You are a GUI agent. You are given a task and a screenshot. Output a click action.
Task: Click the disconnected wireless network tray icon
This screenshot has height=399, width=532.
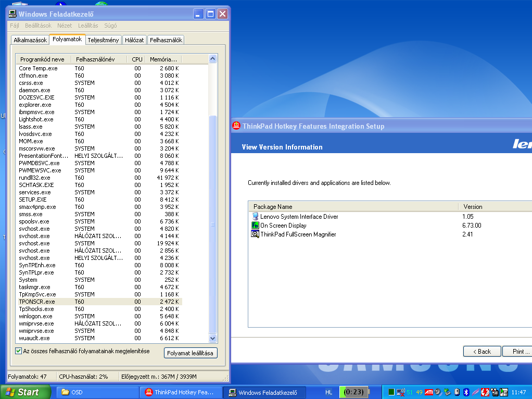coord(401,392)
